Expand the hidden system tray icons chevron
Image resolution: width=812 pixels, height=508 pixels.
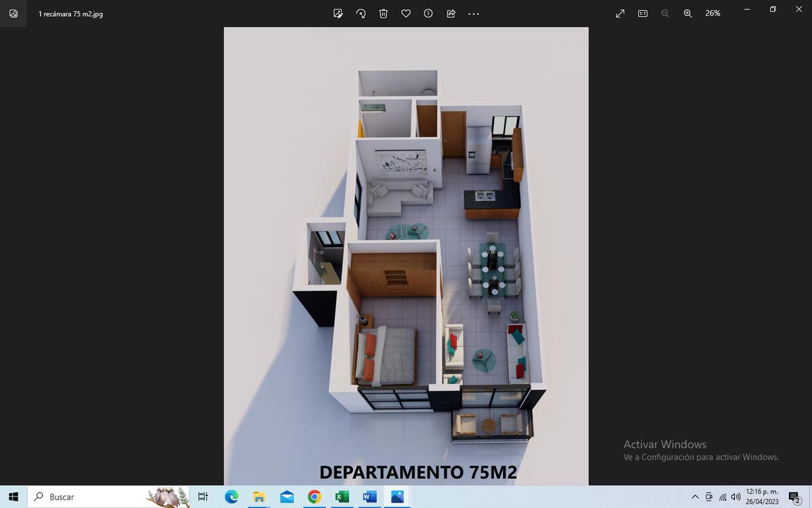pos(695,497)
